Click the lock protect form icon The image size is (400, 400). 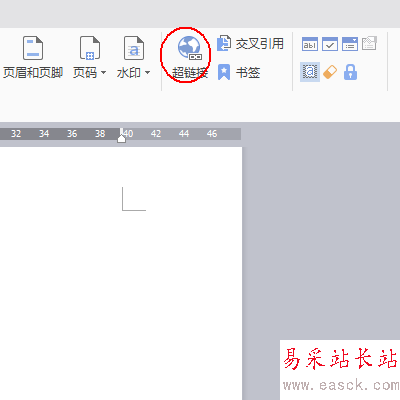(x=350, y=72)
